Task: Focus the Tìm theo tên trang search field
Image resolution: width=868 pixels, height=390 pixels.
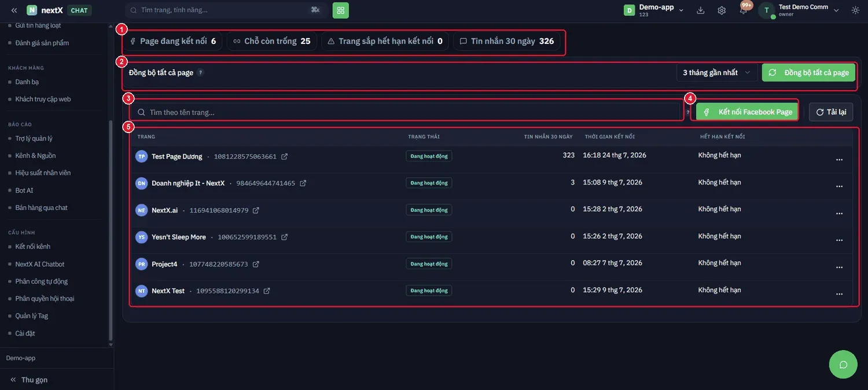Action: (407, 112)
